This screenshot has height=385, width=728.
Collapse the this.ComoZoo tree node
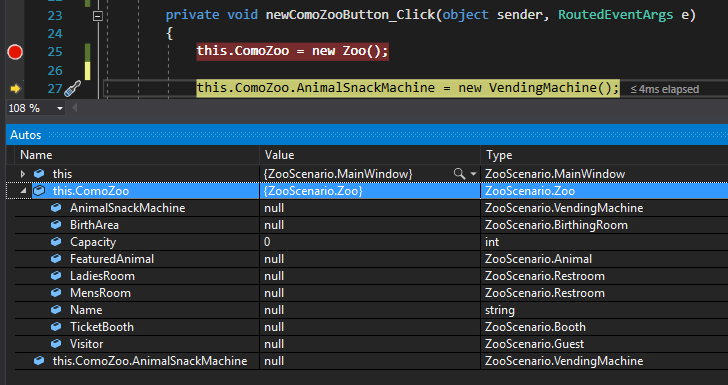pyautogui.click(x=23, y=191)
